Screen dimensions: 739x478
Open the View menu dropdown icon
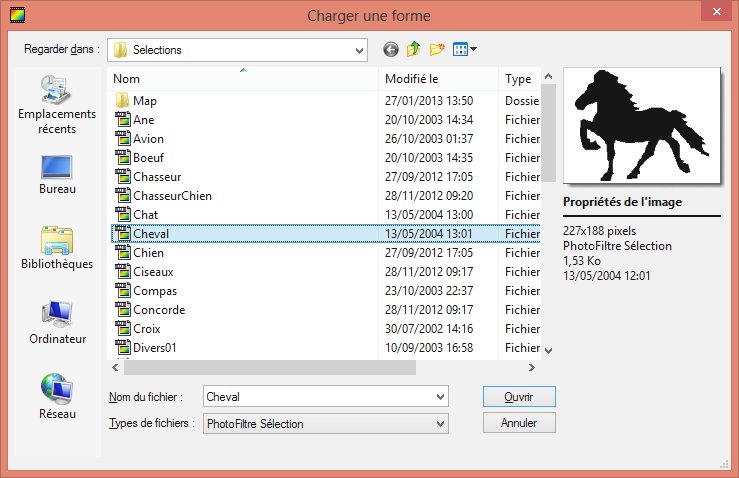465,49
